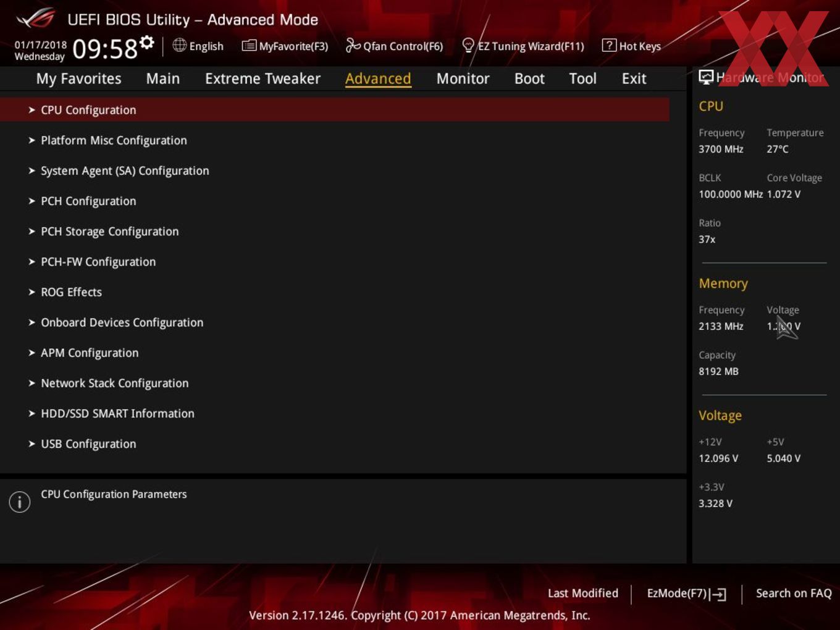This screenshot has width=840, height=630.
Task: Click the Hot Keys question mark icon
Action: click(609, 45)
